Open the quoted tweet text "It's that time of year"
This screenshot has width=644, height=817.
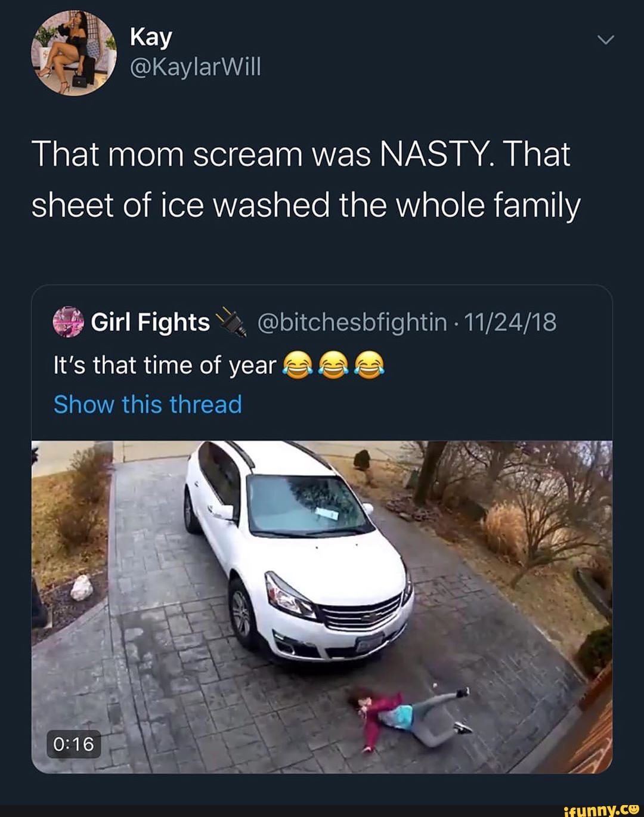tap(165, 366)
